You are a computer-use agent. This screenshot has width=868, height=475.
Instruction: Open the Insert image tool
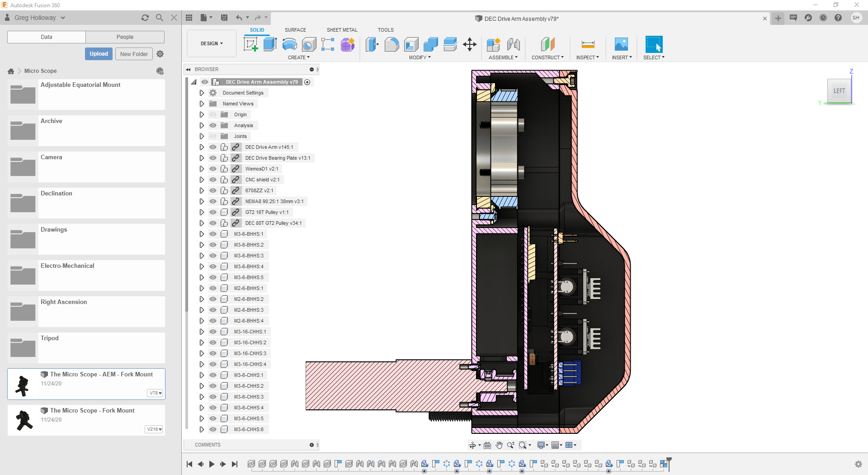tap(621, 44)
